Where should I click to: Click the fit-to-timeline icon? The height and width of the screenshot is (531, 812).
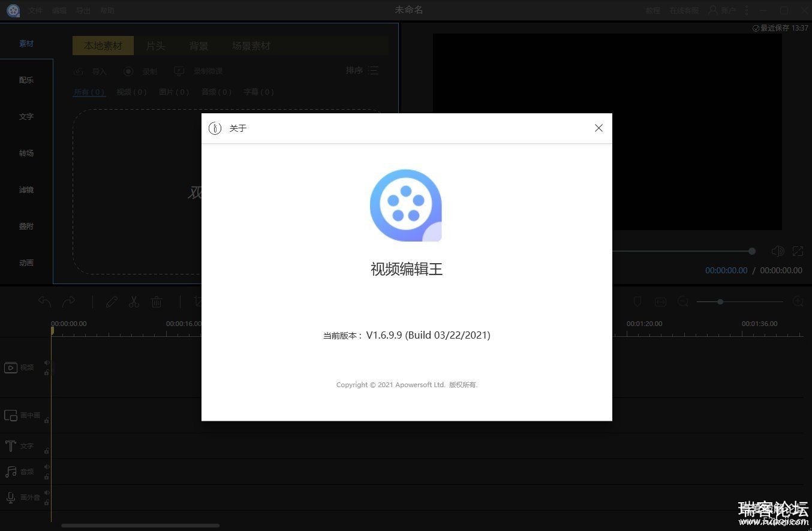pyautogui.click(x=660, y=301)
